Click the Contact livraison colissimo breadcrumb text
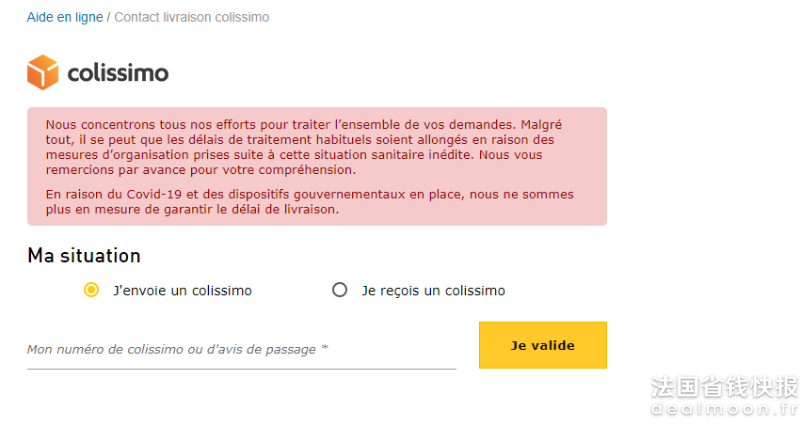 click(191, 17)
